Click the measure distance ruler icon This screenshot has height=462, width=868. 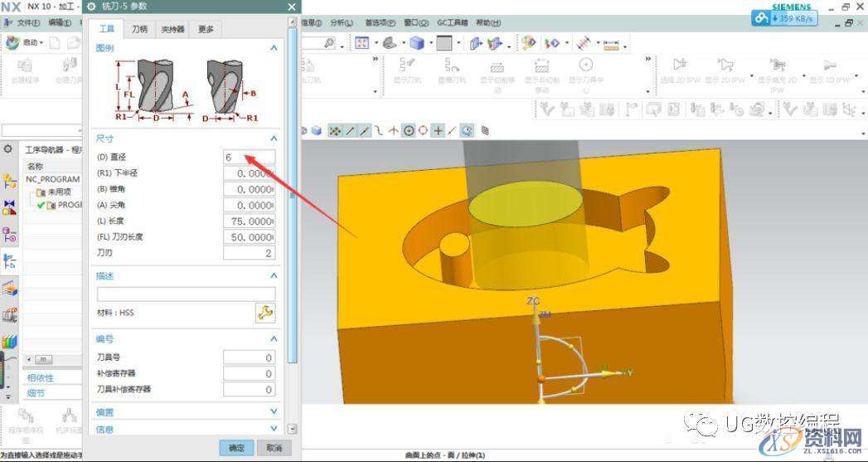(x=612, y=43)
